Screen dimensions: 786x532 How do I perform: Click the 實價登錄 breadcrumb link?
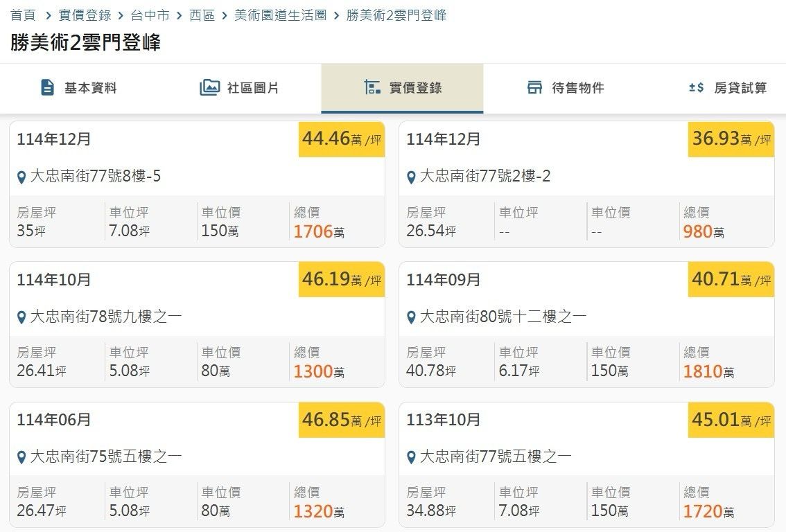(x=85, y=15)
